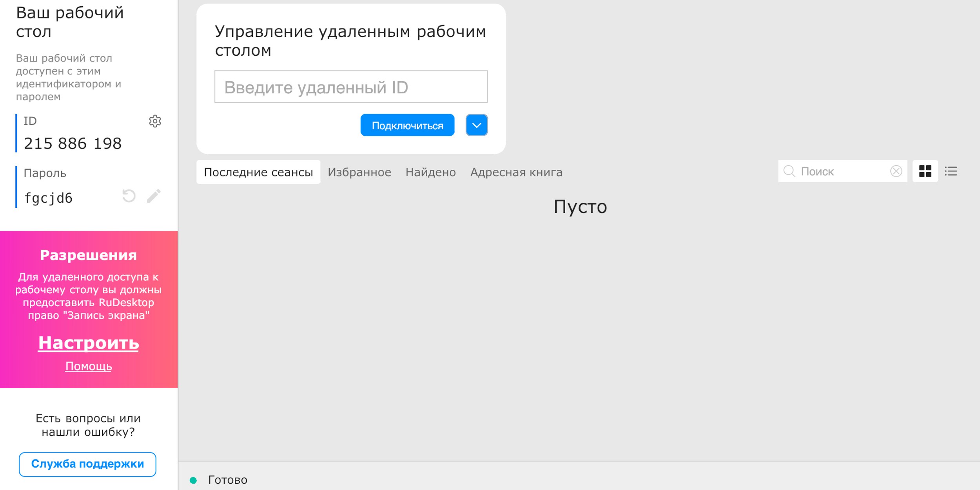Open the Настроить permissions link

pyautogui.click(x=89, y=343)
